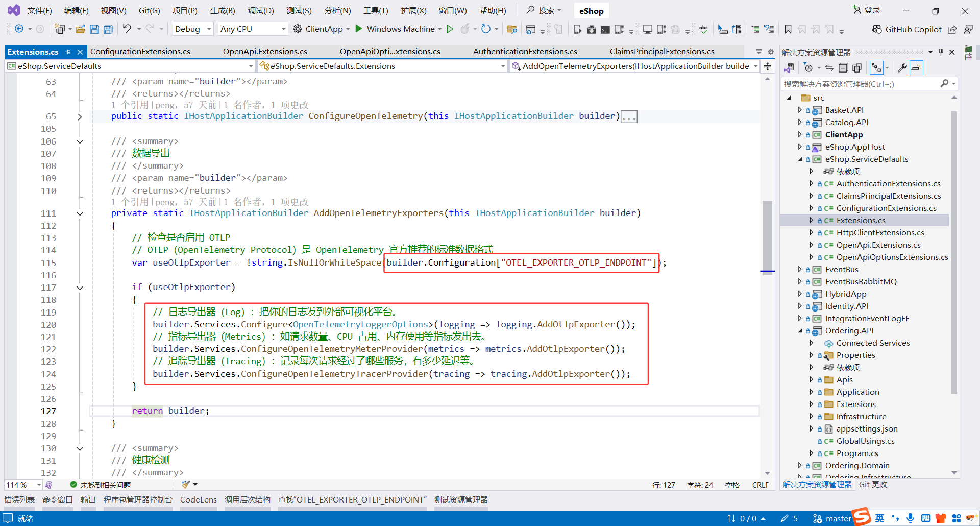Close the Extensions.cs tab

[80, 52]
